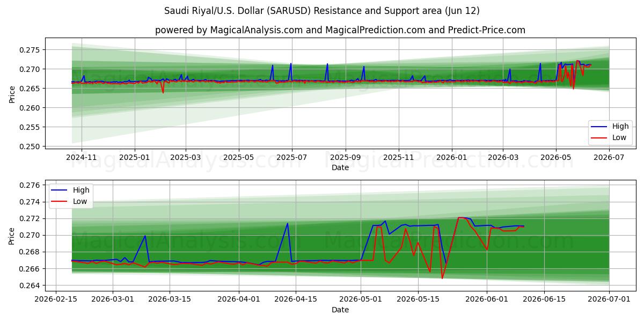Screen dimensions: 644x322
Task: Click the bottom chart x-axis label '2026-03-01'
Action: pos(113,299)
